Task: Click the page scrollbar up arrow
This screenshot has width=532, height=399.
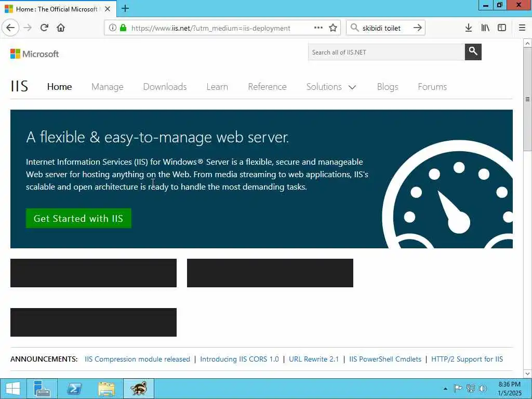Action: tap(527, 43)
